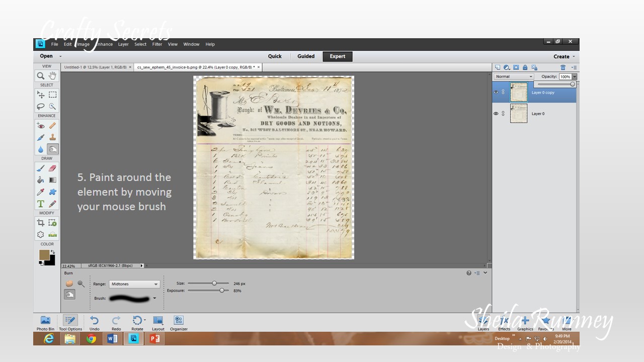The image size is (644, 362).
Task: Select the Custom Shape tool
Action: click(52, 192)
